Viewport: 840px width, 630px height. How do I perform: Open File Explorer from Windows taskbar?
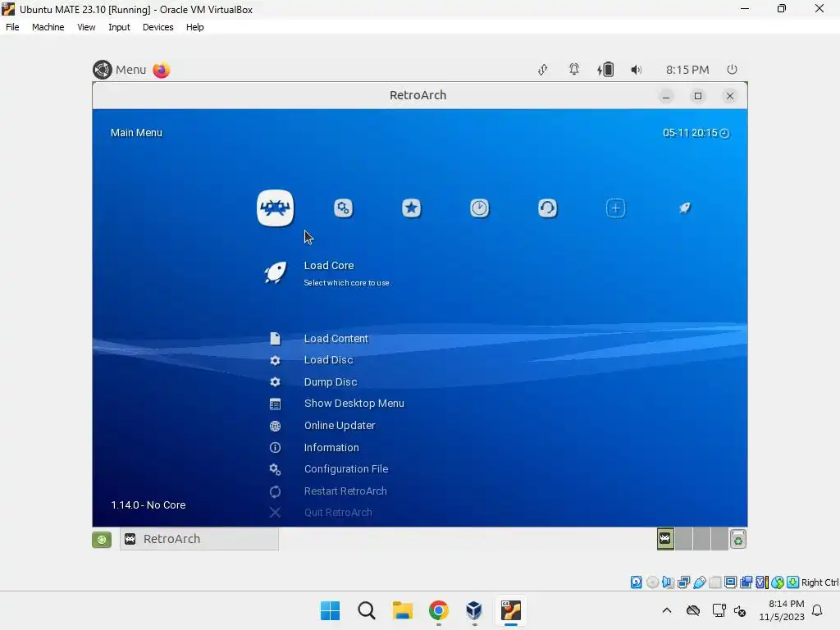(x=402, y=610)
